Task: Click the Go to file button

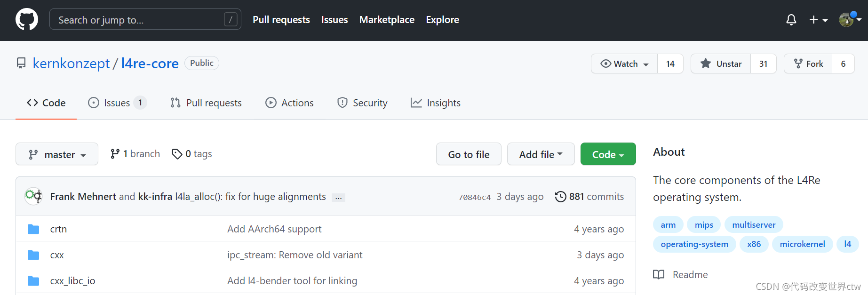Action: point(469,154)
